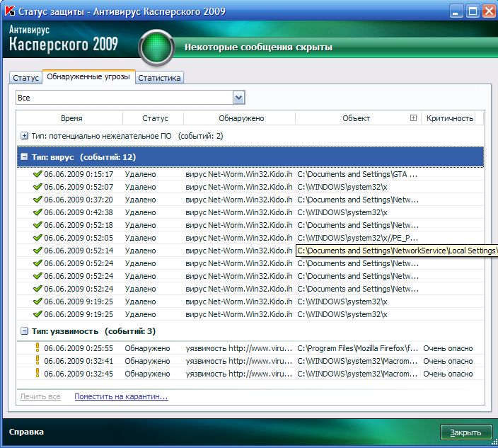The image size is (498, 448).
Task: Click the column chooser plus icon
Action: tap(414, 118)
